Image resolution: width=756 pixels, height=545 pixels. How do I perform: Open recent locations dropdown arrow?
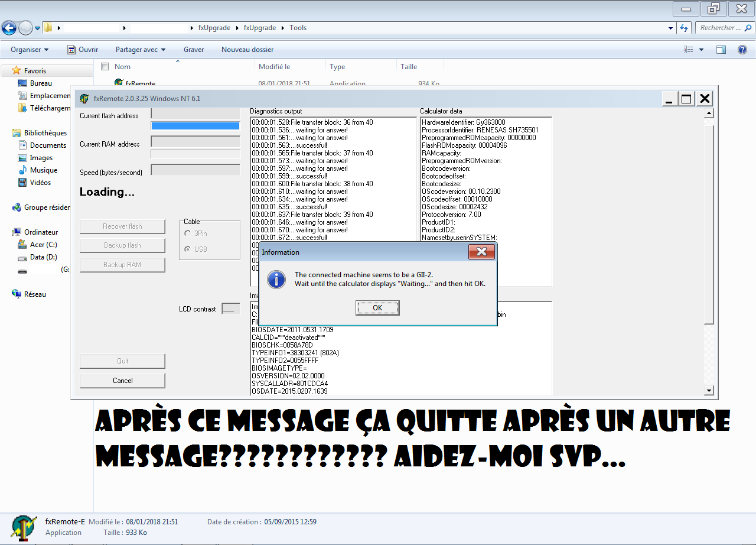pyautogui.click(x=37, y=28)
